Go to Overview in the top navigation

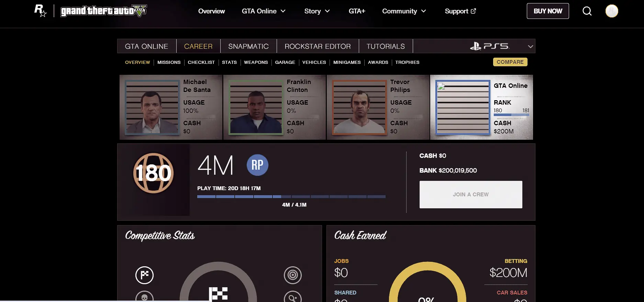click(x=211, y=11)
